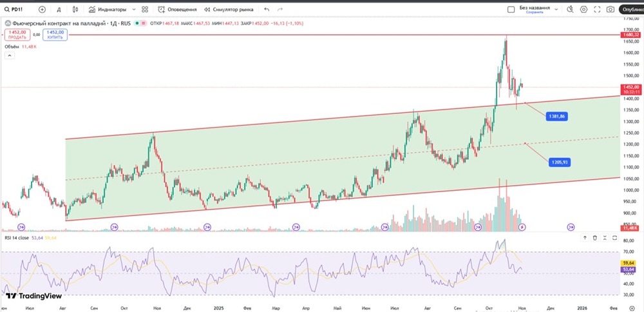Open the Без названия layout menu
Image resolution: width=644 pixels, height=312 pixels.
coord(538,10)
